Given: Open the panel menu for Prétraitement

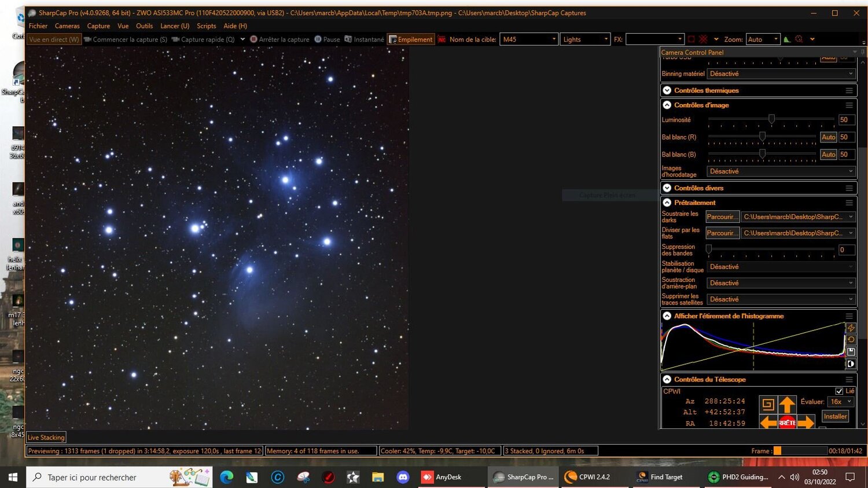Looking at the screenshot, I should [x=849, y=203].
